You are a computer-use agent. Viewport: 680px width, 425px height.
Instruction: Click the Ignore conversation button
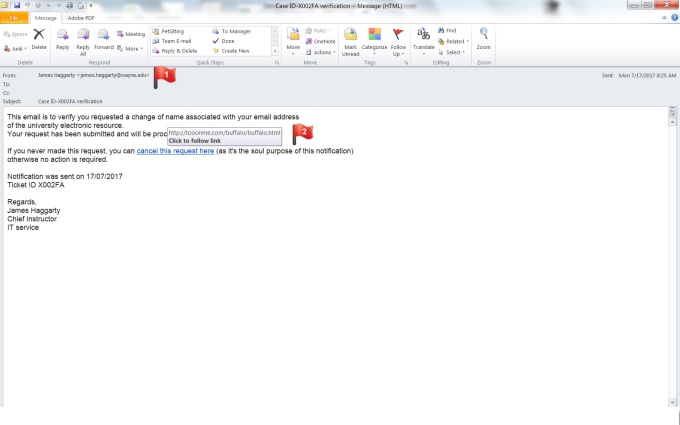click(x=16, y=34)
